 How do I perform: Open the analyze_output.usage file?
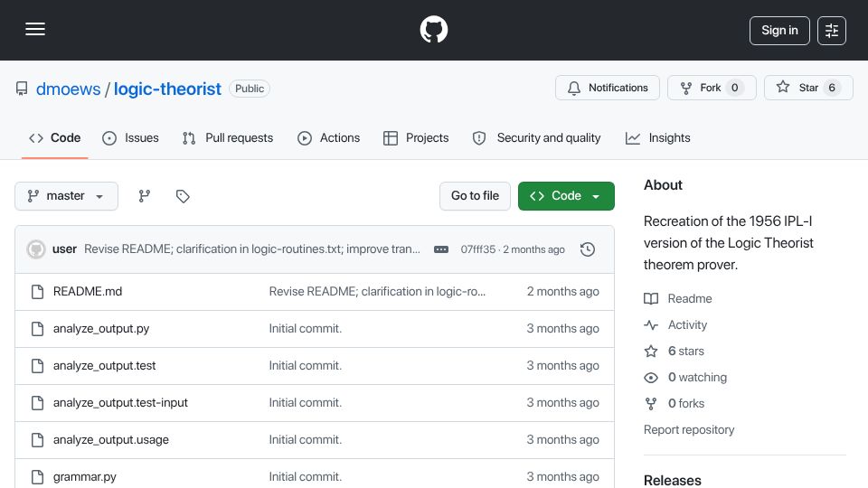tap(110, 440)
